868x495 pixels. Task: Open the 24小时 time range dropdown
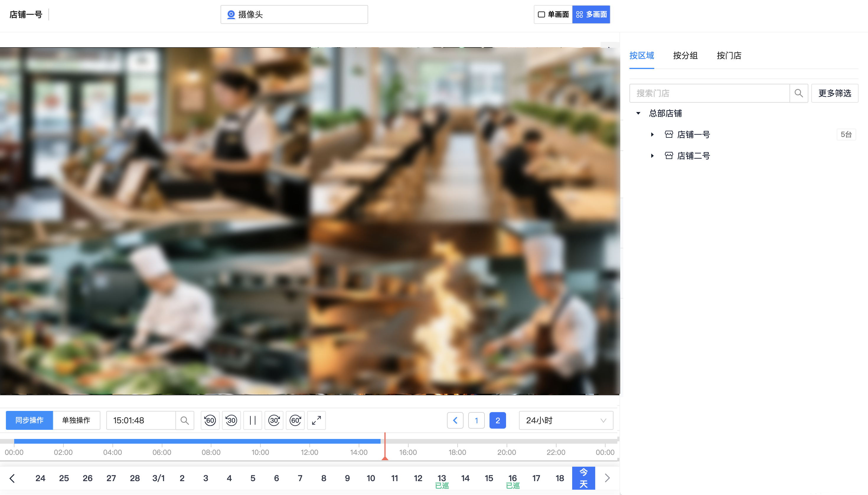(566, 420)
